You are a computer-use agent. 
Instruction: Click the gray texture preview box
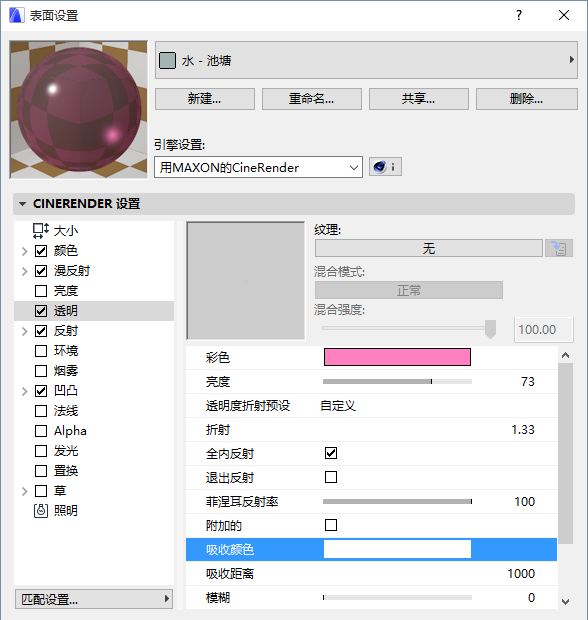pyautogui.click(x=246, y=281)
